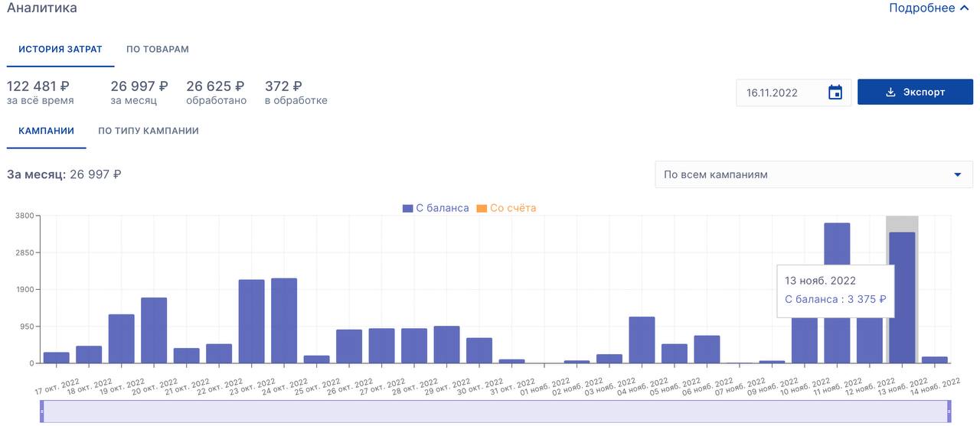The width and height of the screenshot is (980, 426).
Task: Select История затрат tab
Action: pos(60,49)
